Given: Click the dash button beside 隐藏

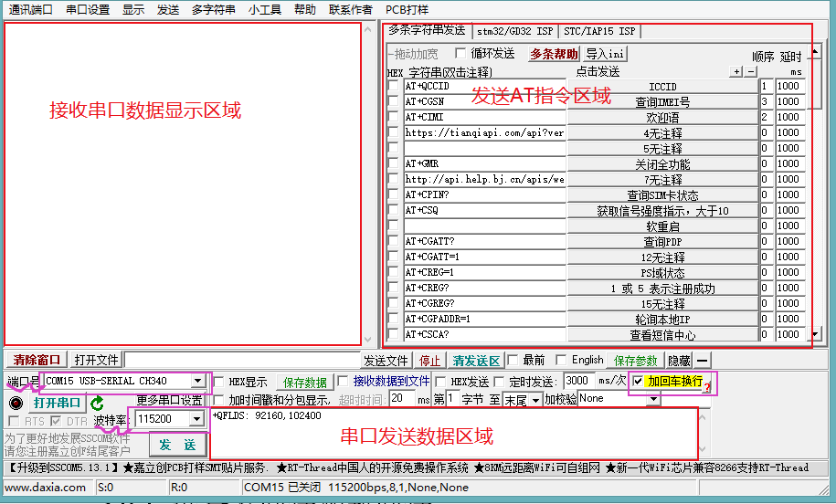Looking at the screenshot, I should click(703, 361).
